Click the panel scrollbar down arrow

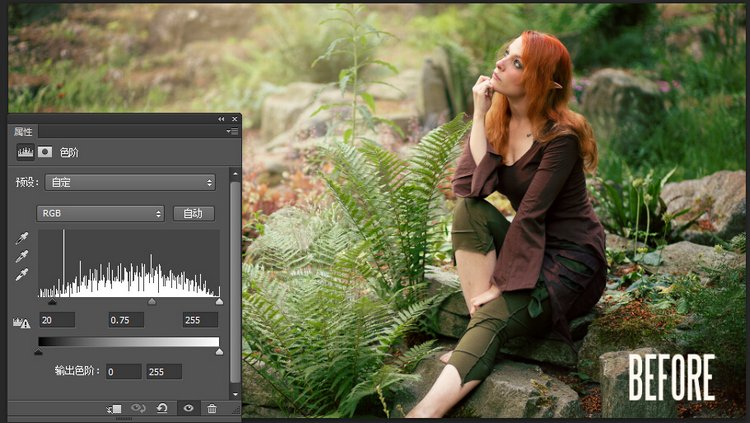pos(235,394)
